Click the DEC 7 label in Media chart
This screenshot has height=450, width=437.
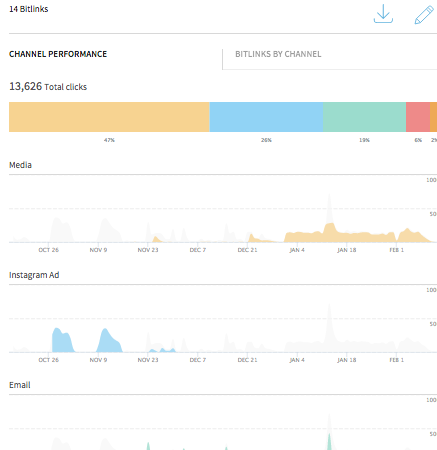click(x=198, y=250)
